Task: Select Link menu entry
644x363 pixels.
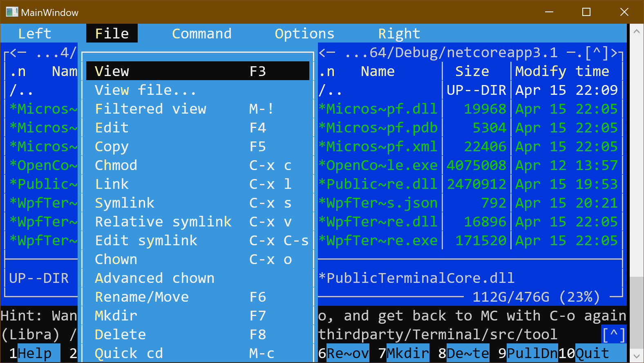Action: [x=198, y=184]
